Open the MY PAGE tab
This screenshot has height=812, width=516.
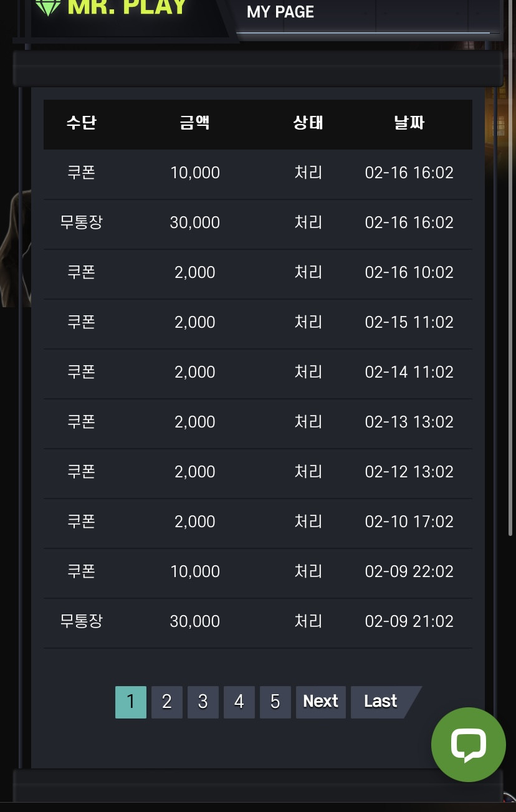(280, 12)
